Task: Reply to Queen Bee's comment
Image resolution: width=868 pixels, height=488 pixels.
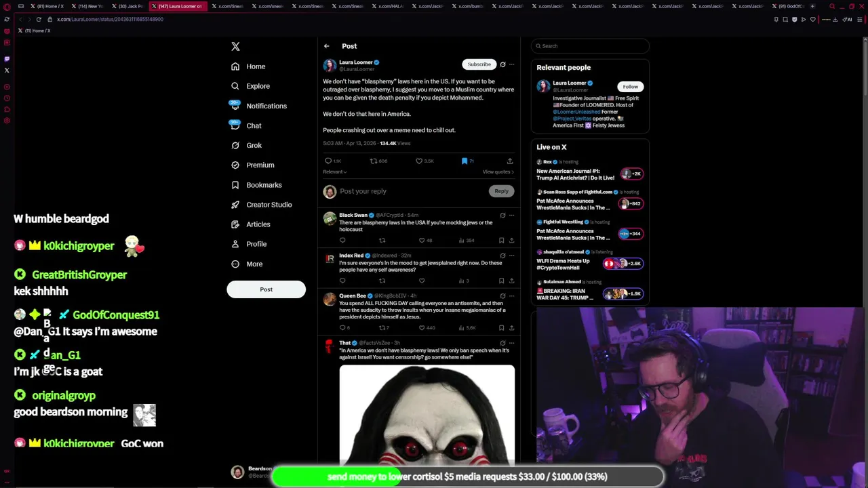Action: click(342, 327)
